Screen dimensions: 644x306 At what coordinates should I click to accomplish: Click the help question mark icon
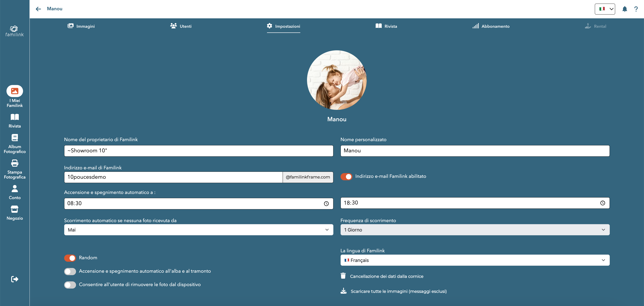click(636, 9)
